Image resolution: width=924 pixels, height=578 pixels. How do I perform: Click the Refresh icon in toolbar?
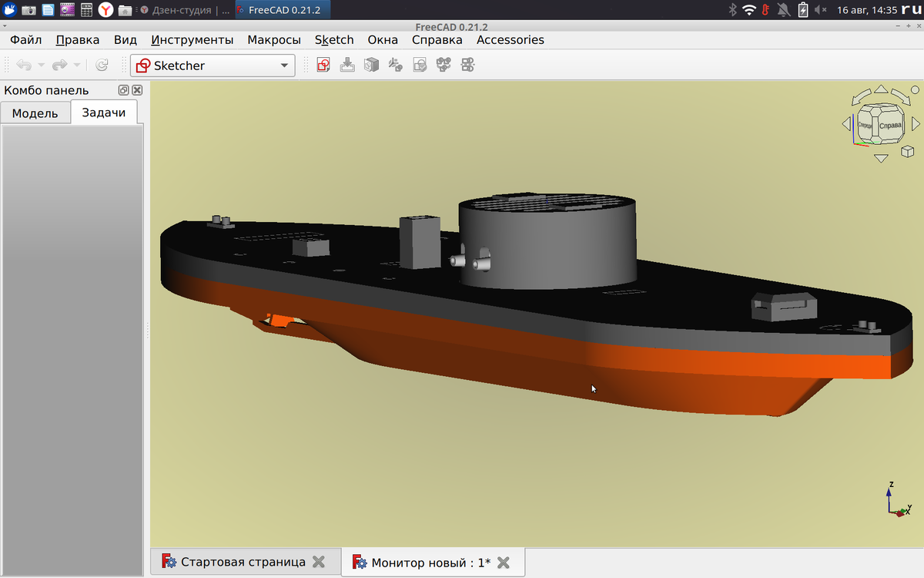(x=102, y=66)
